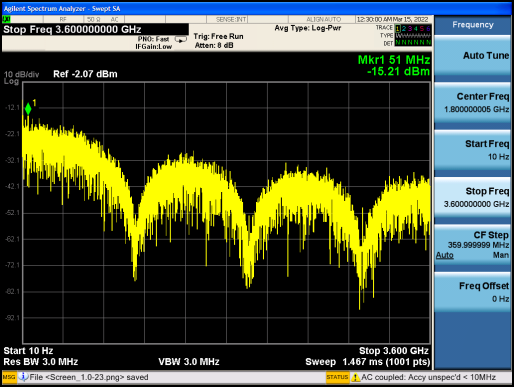Switch CF Step to Man mode
This screenshot has width=514, height=387.
click(x=501, y=255)
